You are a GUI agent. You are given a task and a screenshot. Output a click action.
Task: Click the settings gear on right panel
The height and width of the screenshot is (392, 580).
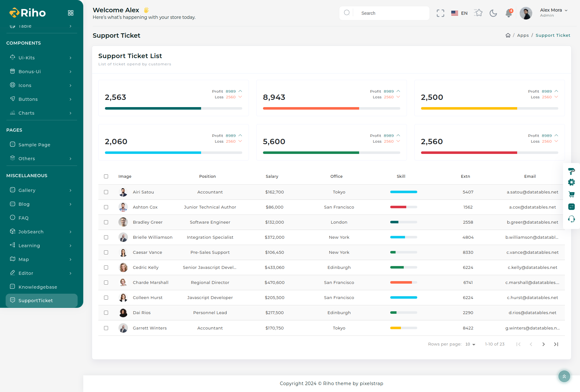click(x=572, y=182)
